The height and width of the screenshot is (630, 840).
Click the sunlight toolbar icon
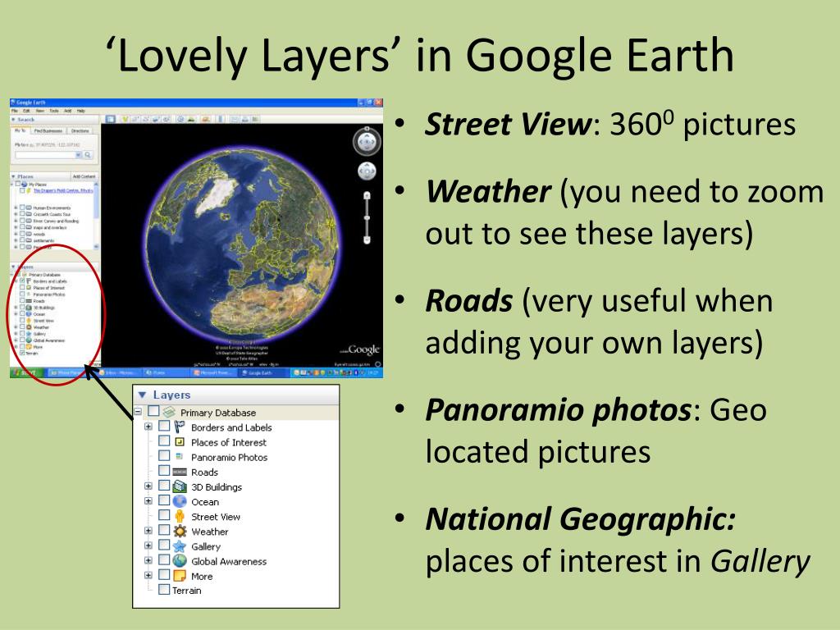click(x=191, y=120)
